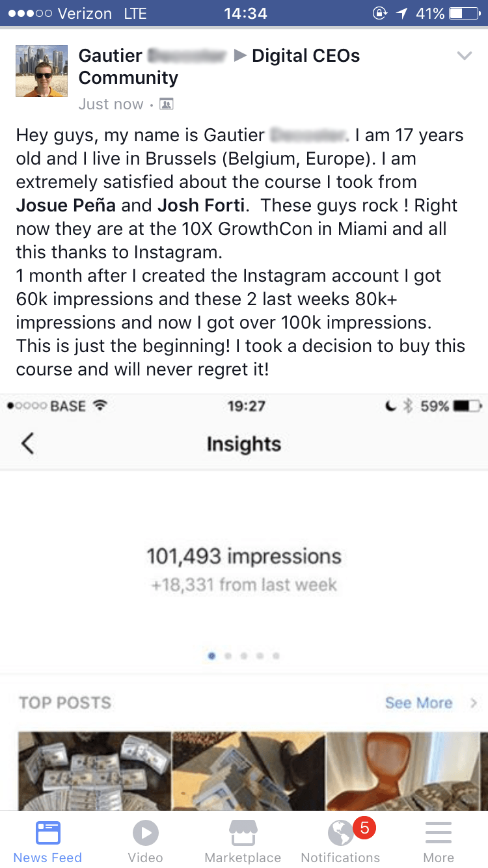
Task: Expand top posts with right chevron
Action: click(474, 703)
